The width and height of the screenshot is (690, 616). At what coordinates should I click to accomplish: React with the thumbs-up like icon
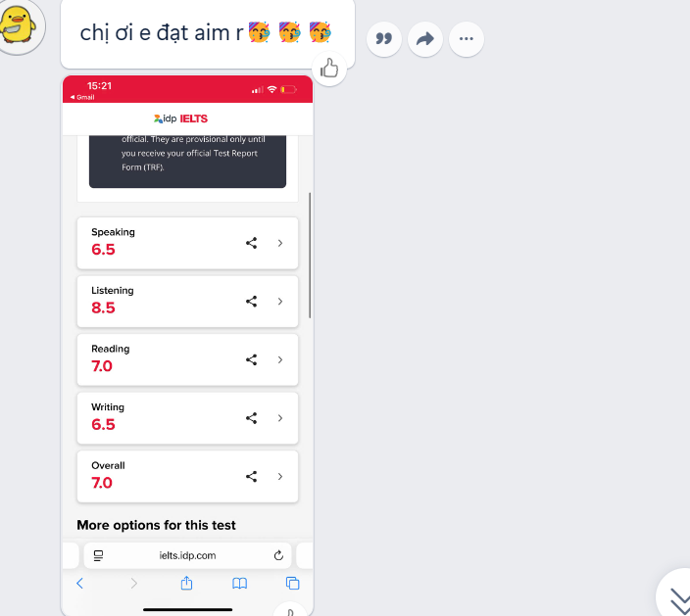329,69
